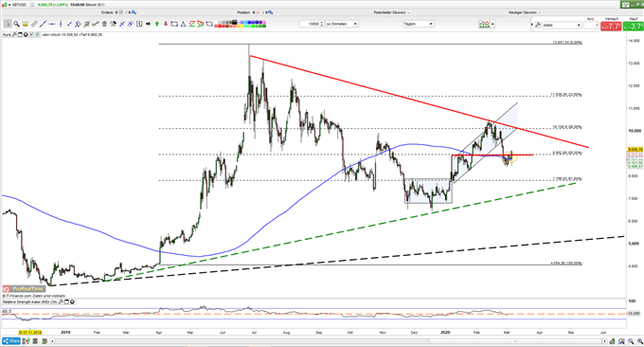
Task: Insert a red down arrow marker
Action: 166,24
